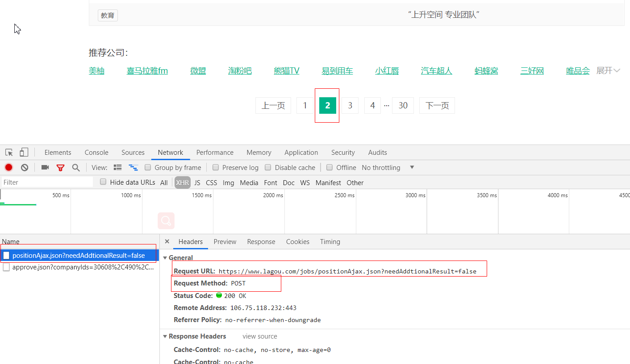Image resolution: width=630 pixels, height=364 pixels.
Task: Filter requests by Doc
Action: click(289, 182)
